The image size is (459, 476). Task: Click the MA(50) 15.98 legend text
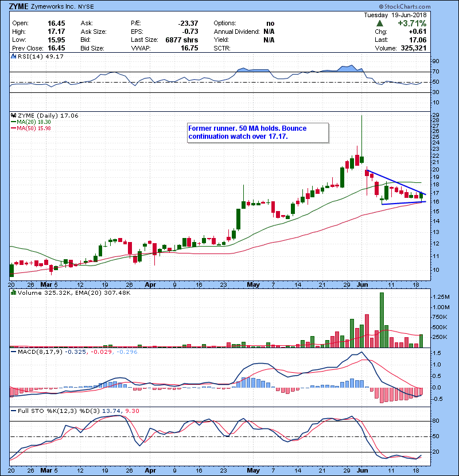34,128
